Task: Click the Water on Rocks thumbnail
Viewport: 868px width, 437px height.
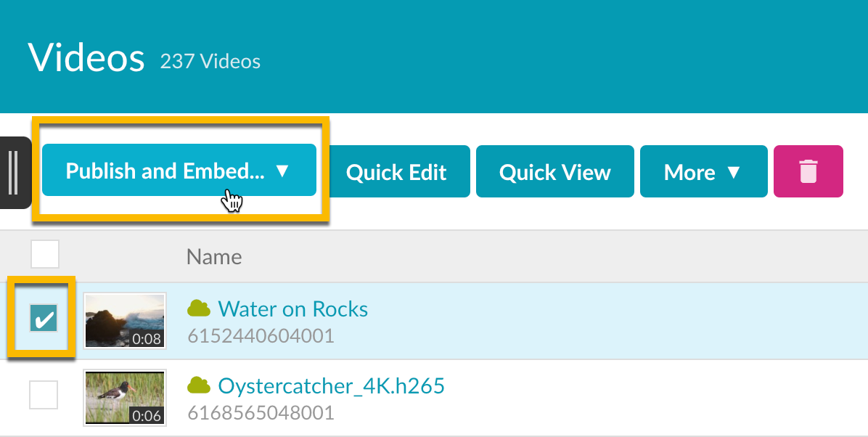Action: click(124, 320)
